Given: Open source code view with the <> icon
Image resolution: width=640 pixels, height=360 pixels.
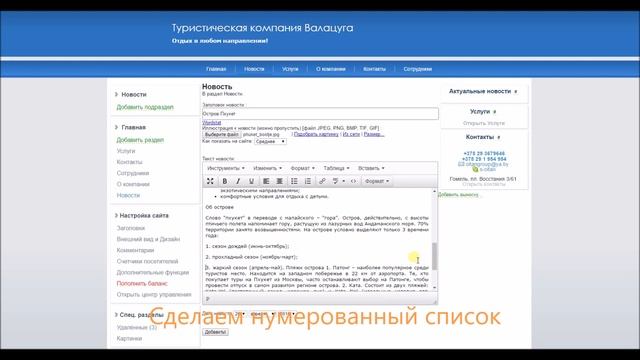Looking at the screenshot, I should pos(353,181).
